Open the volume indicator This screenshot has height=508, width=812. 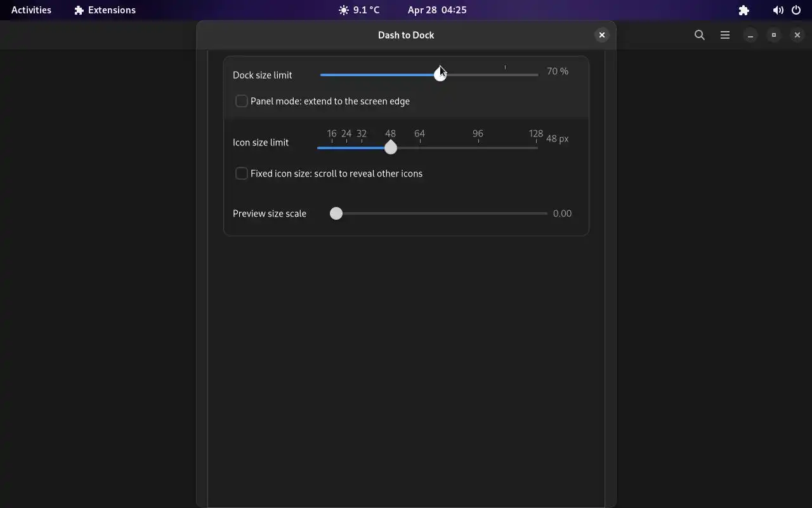778,10
